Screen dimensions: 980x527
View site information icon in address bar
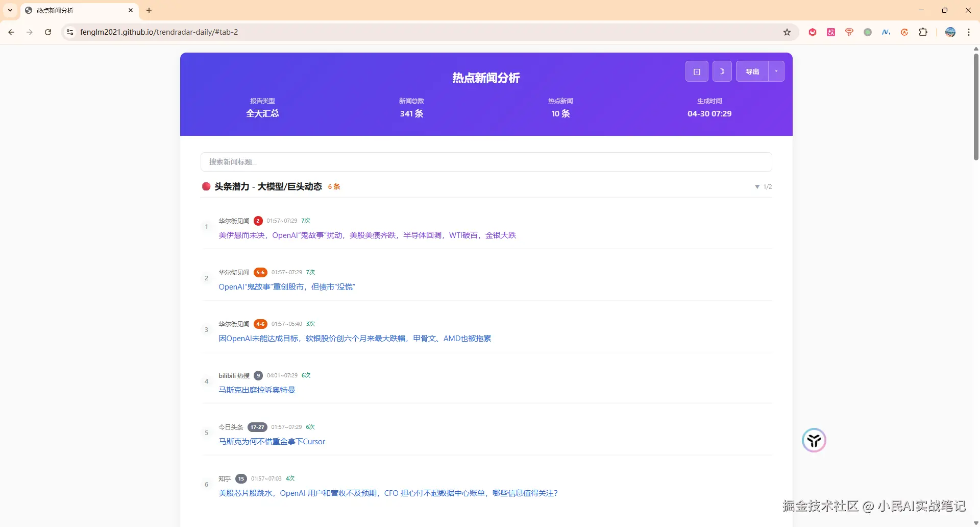coord(70,32)
